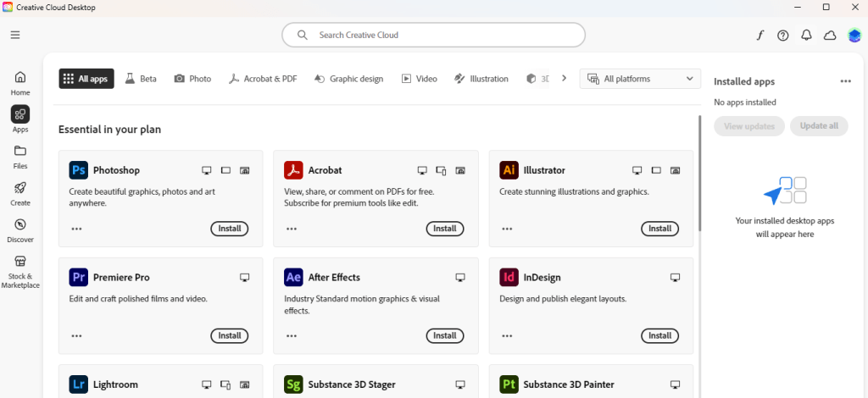The height and width of the screenshot is (398, 868).
Task: Switch to the Beta tab
Action: coord(141,79)
